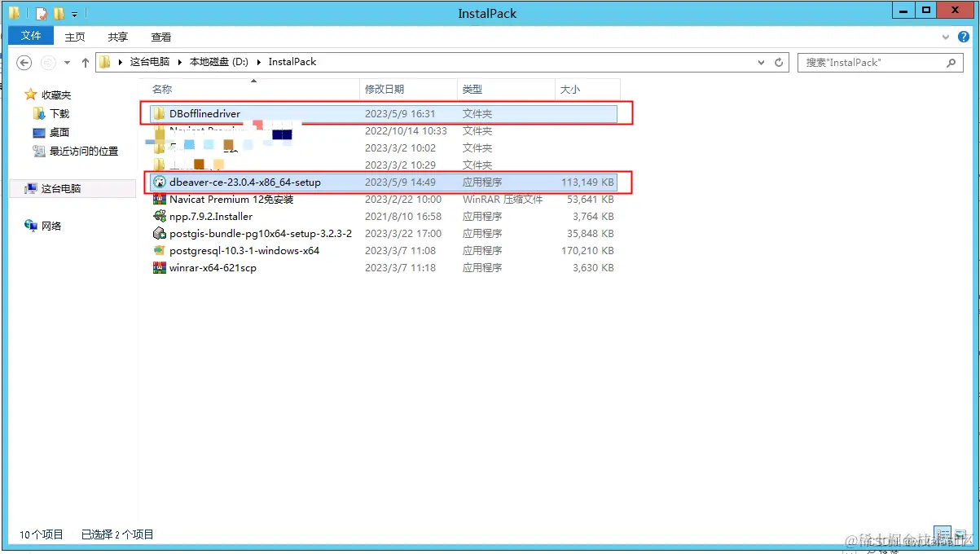Select the winrar-x64-621scp icon
980x554 pixels.
(160, 268)
